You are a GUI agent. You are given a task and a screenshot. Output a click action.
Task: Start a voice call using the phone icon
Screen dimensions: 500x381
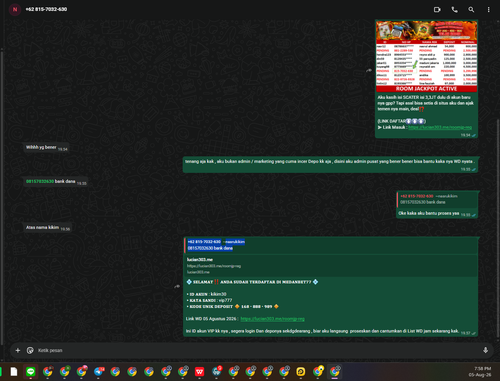tap(454, 10)
